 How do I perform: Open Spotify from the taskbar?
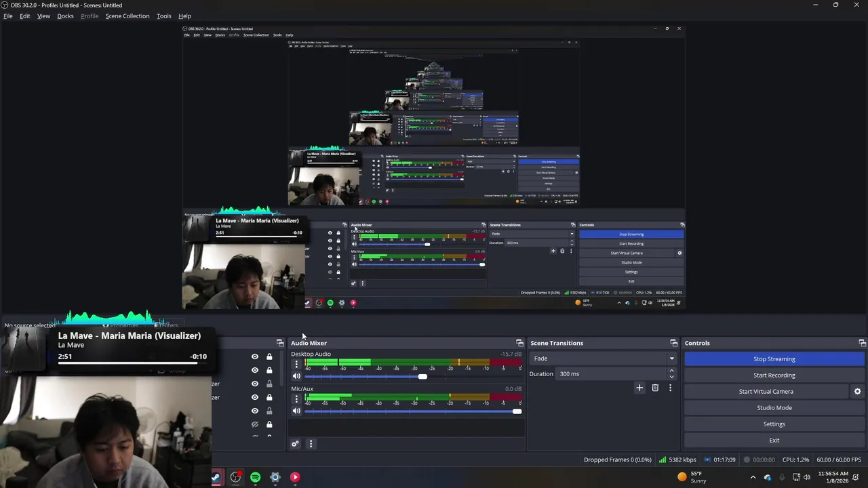click(x=255, y=477)
